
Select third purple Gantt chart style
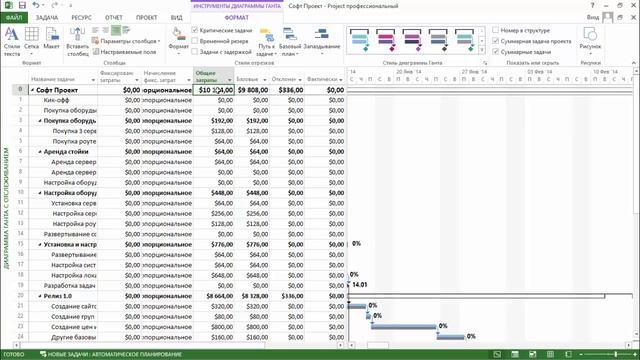pos(411,40)
